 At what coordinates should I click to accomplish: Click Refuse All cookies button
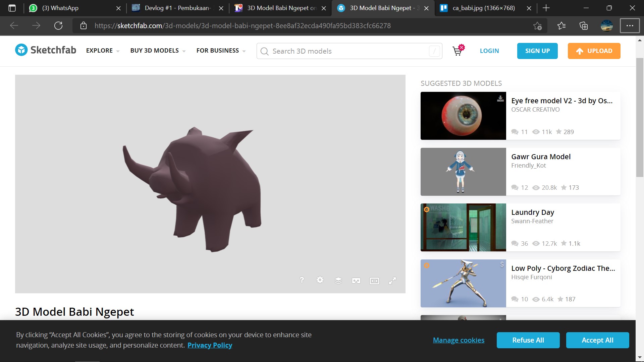tap(528, 340)
